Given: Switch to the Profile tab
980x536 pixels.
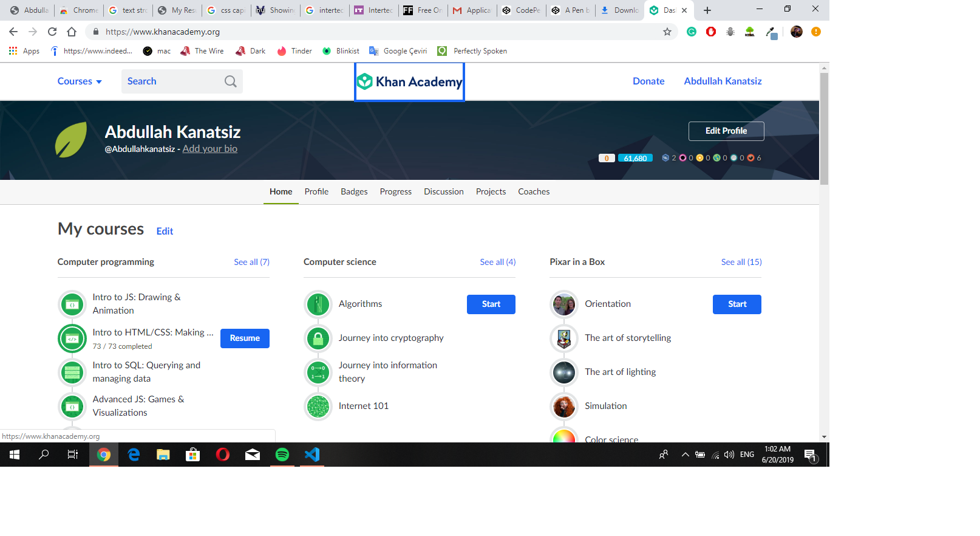Looking at the screenshot, I should click(316, 191).
